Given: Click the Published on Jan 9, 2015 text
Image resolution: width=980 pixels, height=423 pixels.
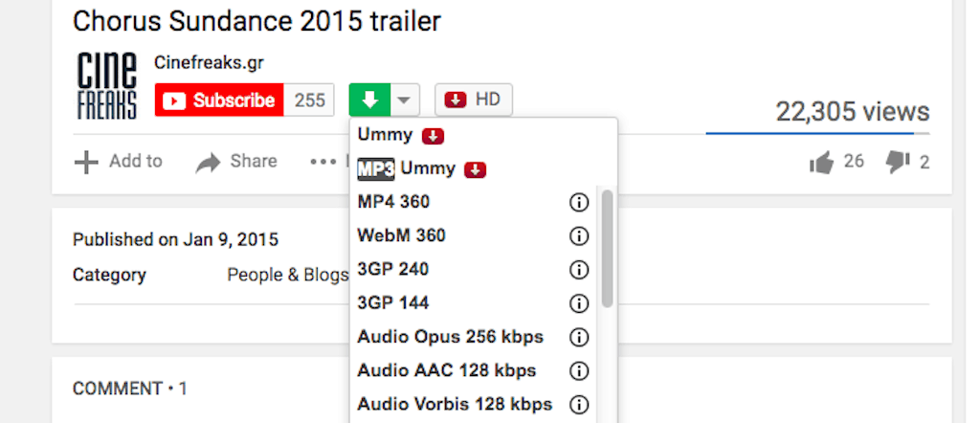Looking at the screenshot, I should [x=176, y=239].
